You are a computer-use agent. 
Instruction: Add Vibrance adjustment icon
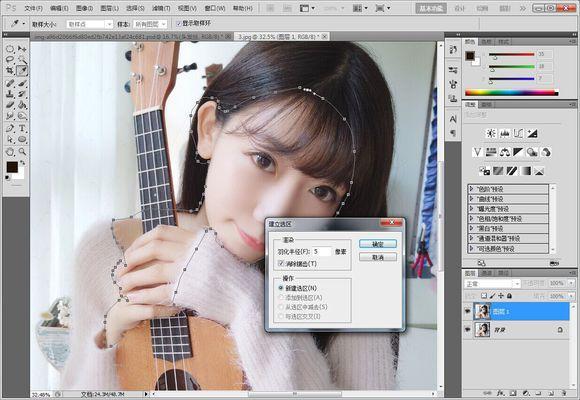(x=478, y=152)
